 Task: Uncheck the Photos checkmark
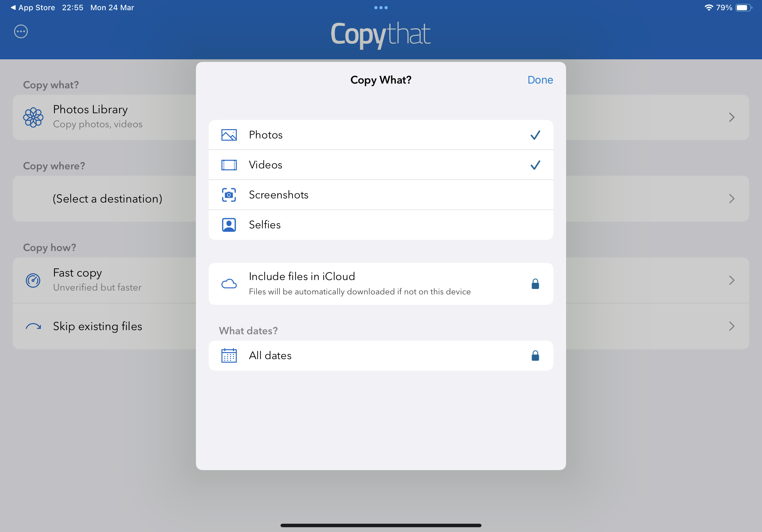(x=535, y=135)
